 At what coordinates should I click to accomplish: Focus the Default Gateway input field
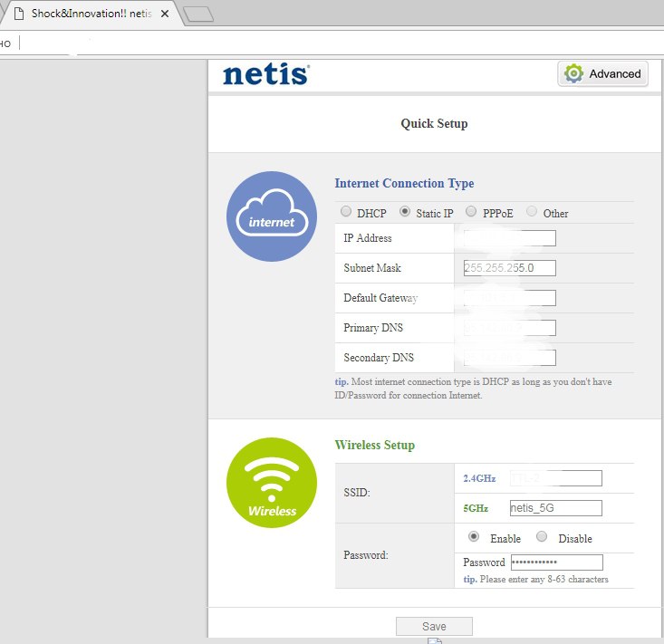[509, 298]
